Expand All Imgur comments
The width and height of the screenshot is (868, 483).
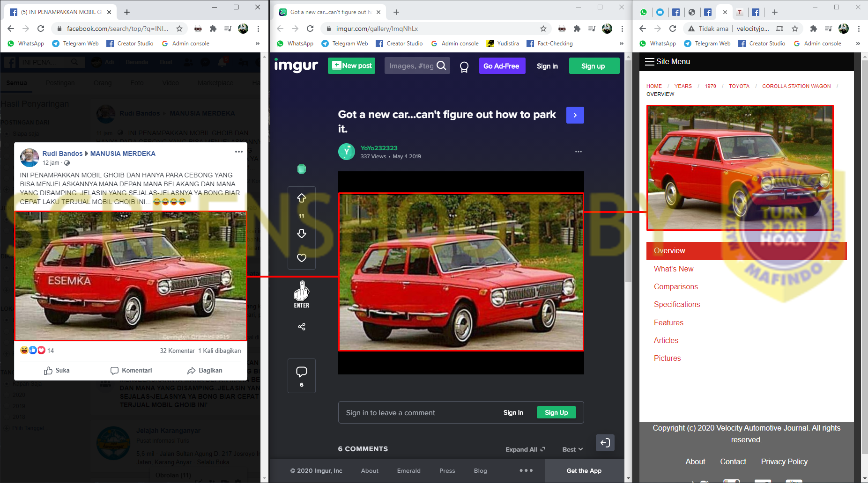click(x=525, y=449)
